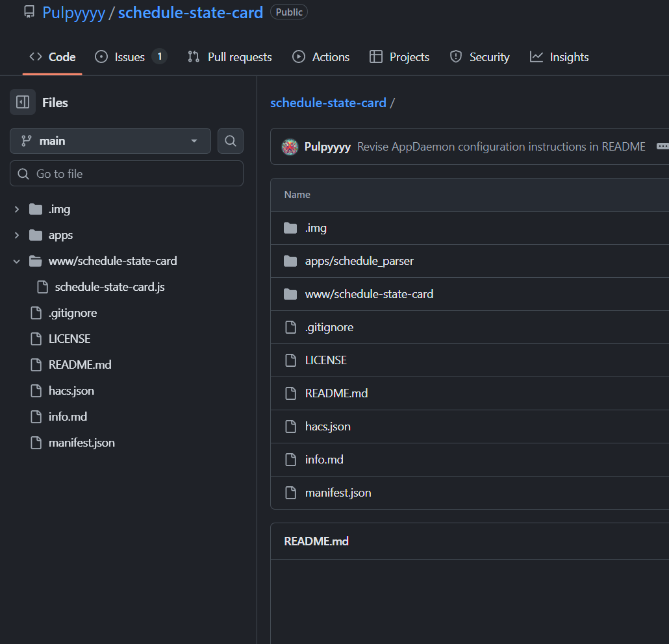
Task: Click the manifest.json file icon in sidebar
Action: [36, 443]
